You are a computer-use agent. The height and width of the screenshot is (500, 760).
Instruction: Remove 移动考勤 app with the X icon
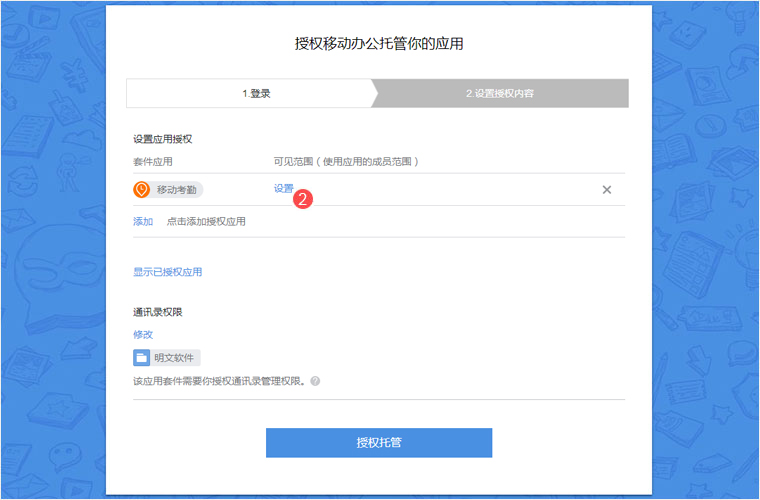click(x=606, y=190)
